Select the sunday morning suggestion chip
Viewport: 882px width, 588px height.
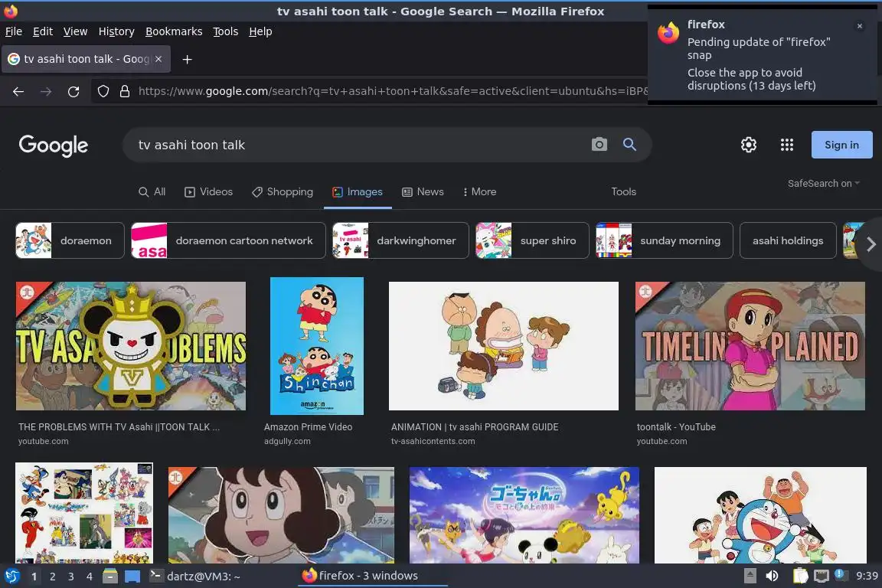664,240
